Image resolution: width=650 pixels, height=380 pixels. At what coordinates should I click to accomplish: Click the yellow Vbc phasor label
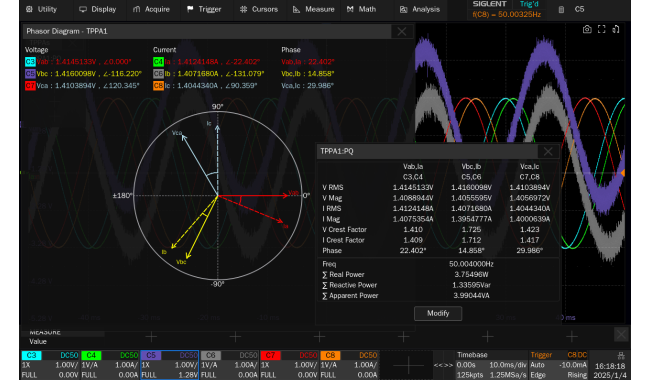(181, 262)
